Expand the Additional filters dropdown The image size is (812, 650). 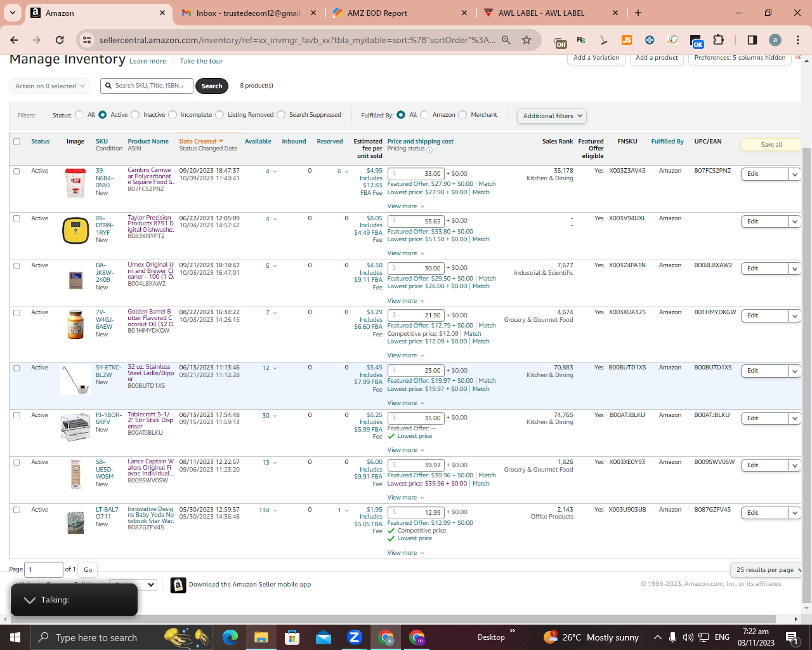[551, 116]
